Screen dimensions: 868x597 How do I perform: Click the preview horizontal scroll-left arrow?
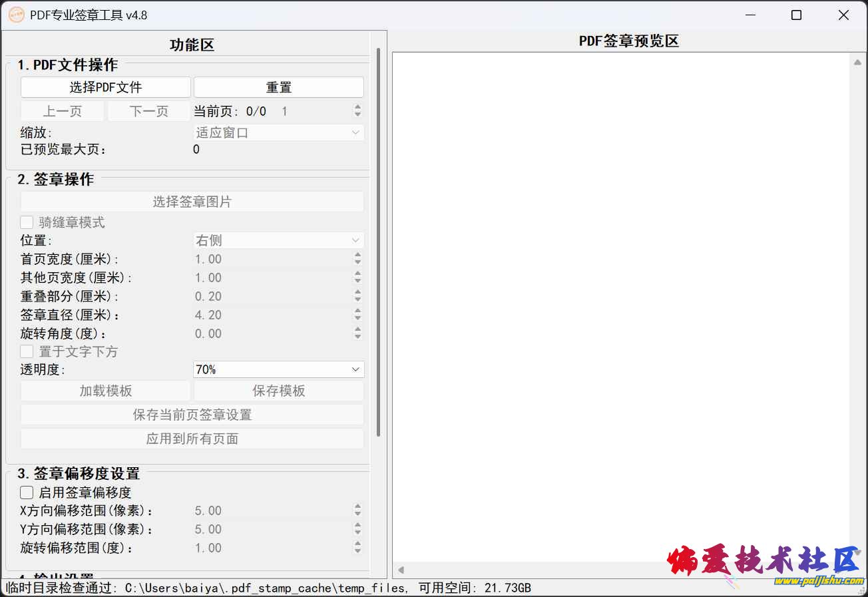pyautogui.click(x=401, y=570)
